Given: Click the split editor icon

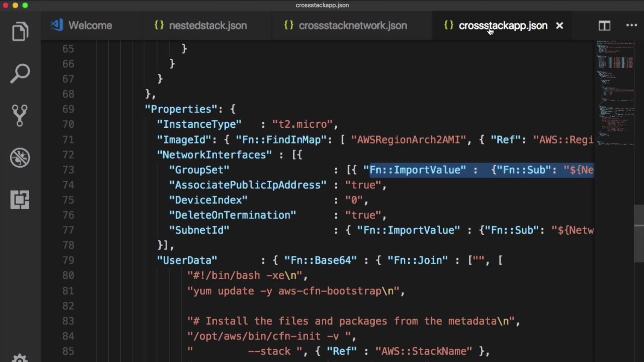Looking at the screenshot, I should (x=604, y=25).
